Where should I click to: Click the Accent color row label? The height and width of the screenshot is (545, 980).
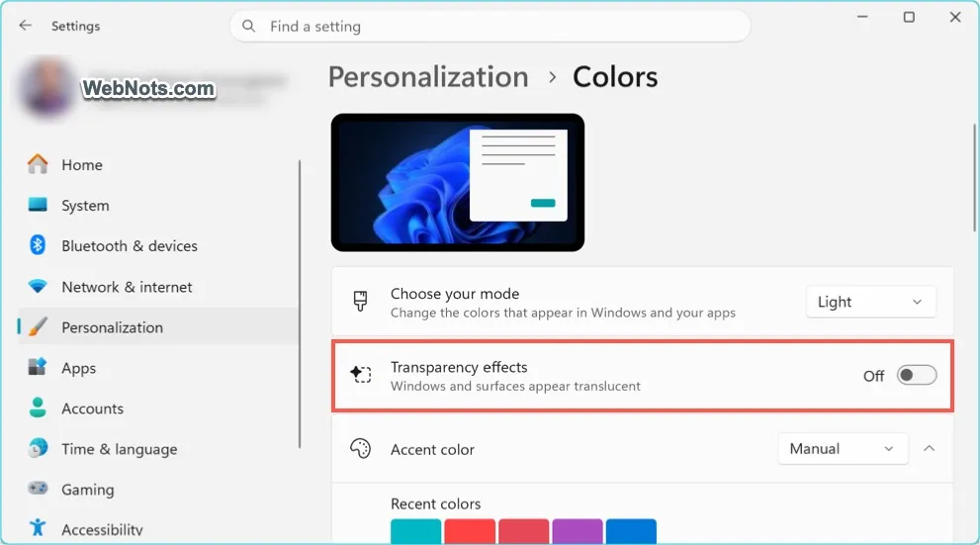[x=432, y=449]
